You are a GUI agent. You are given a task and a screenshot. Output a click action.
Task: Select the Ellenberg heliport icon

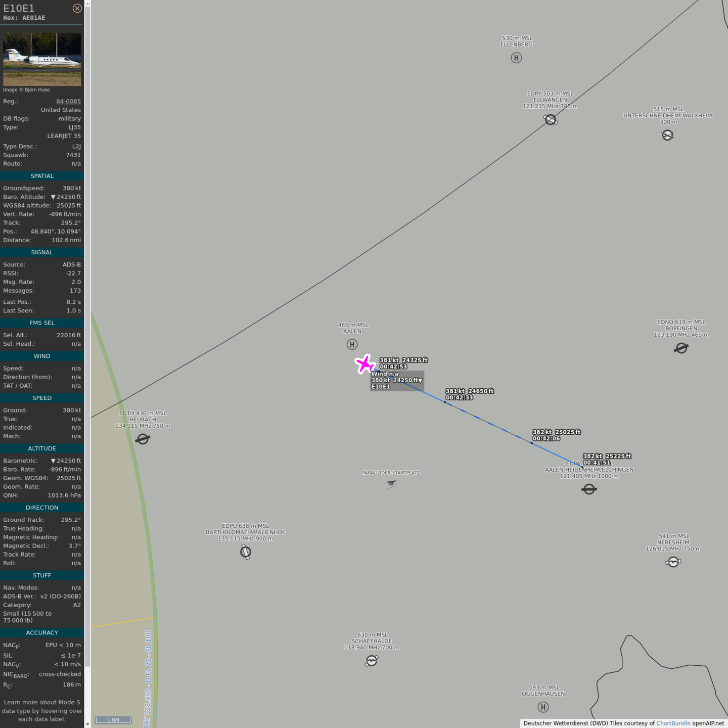pyautogui.click(x=516, y=58)
